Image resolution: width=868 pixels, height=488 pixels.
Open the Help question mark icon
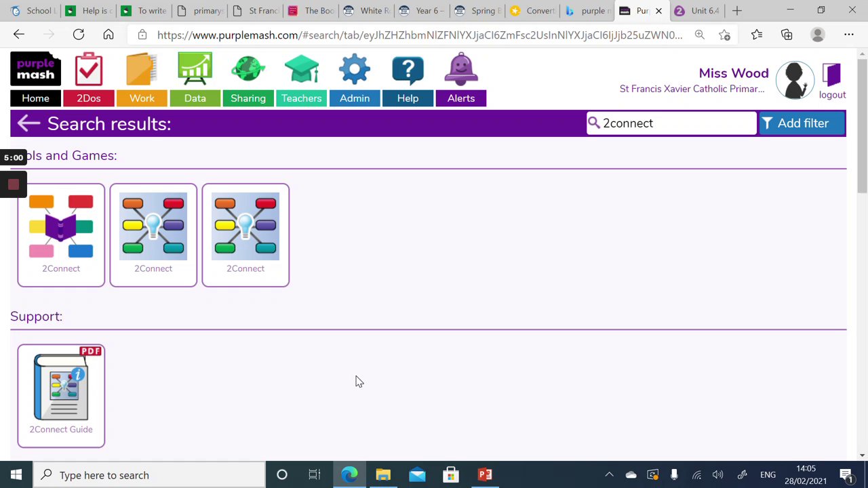[408, 70]
